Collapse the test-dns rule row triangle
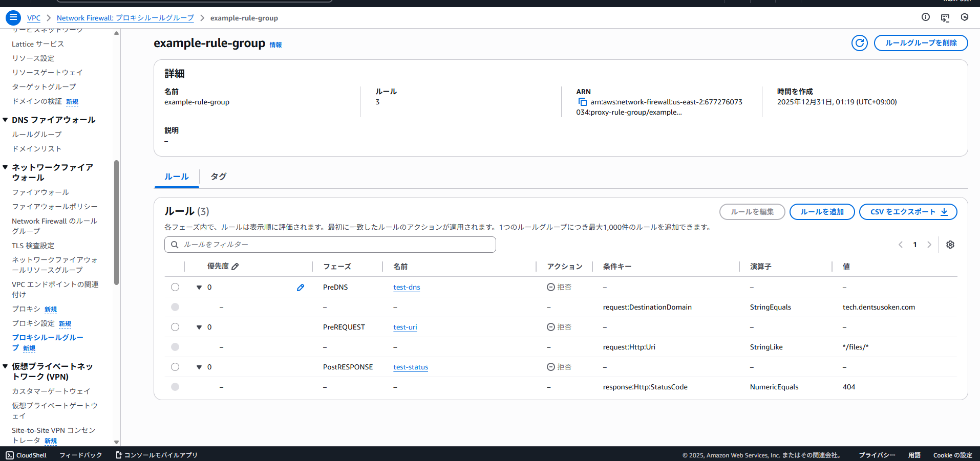The image size is (980, 461). click(x=199, y=288)
